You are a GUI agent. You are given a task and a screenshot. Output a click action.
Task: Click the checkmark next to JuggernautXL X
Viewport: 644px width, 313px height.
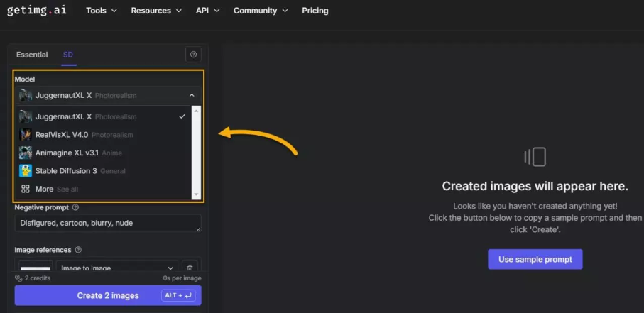click(x=182, y=116)
